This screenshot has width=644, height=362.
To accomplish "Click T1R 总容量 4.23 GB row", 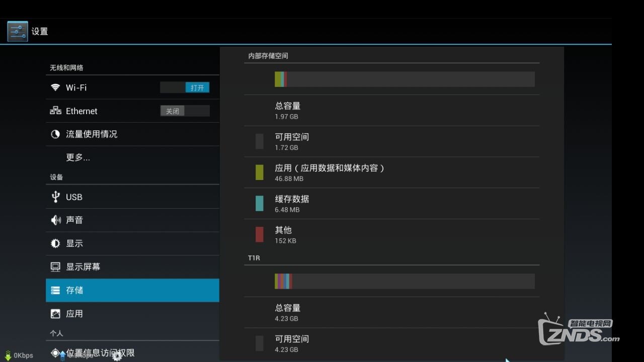I will pyautogui.click(x=392, y=312).
